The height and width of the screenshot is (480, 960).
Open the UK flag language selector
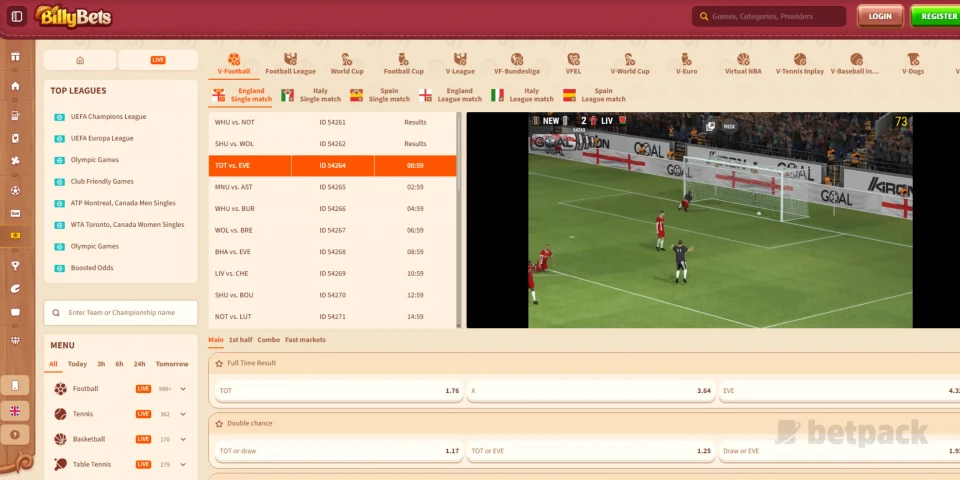(15, 410)
